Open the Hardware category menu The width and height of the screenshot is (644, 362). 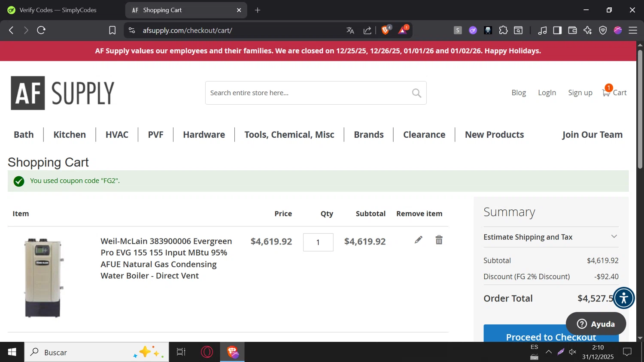204,135
